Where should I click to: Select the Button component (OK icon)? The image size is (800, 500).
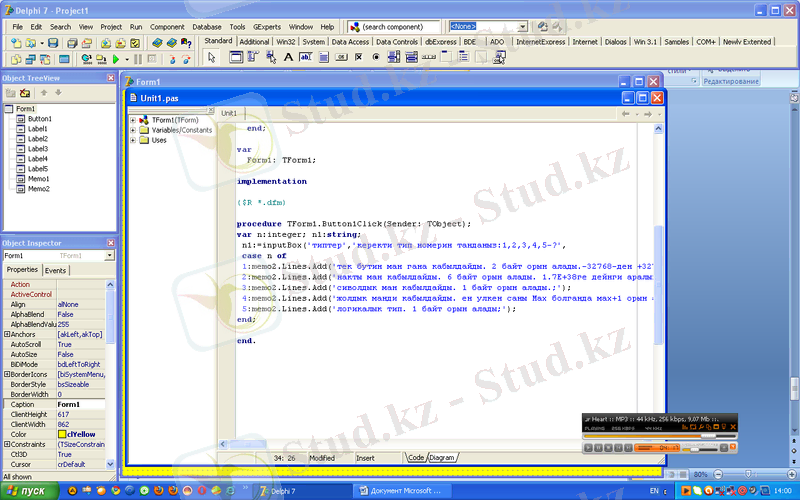pos(341,57)
